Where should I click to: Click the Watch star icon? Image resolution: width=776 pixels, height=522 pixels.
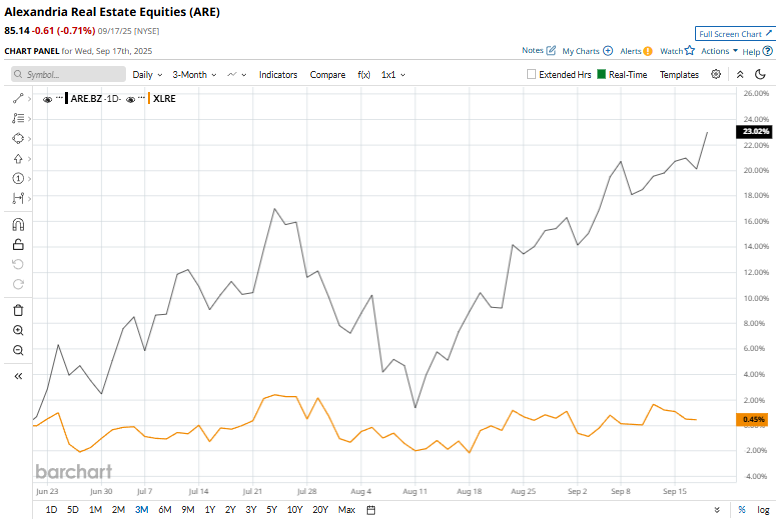coord(690,50)
